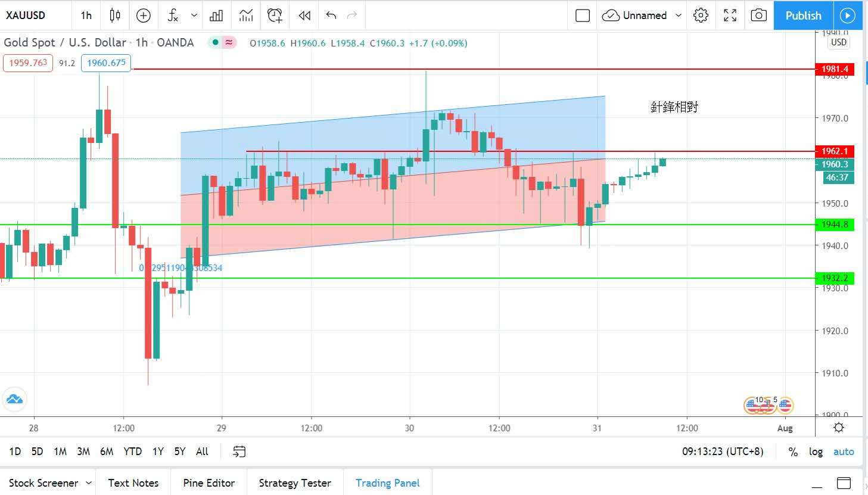Toggle percent scale mode

point(793,452)
